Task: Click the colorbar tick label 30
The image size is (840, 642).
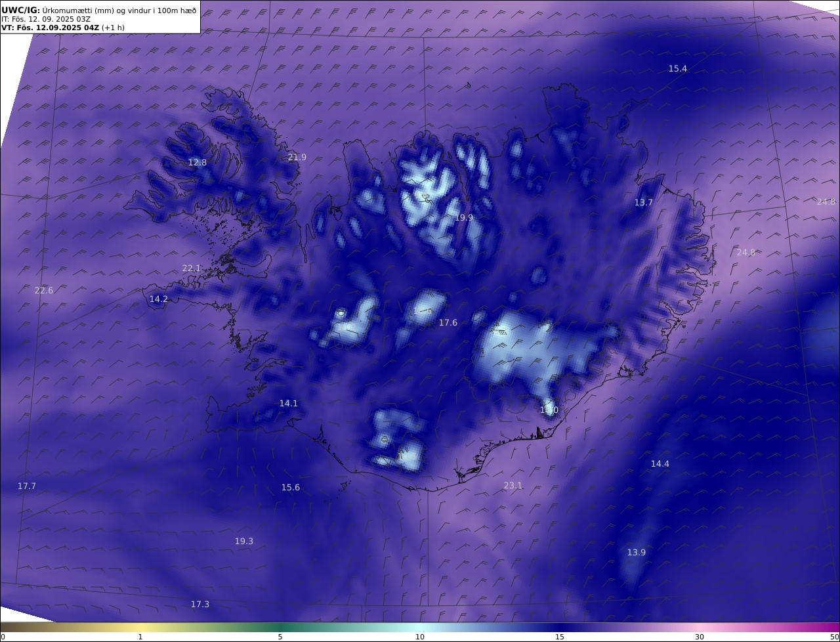Action: coord(700,637)
